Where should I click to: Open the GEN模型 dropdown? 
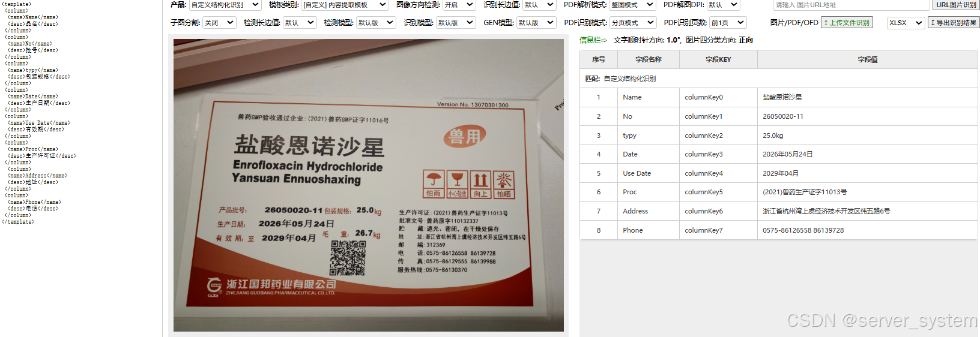tap(536, 23)
